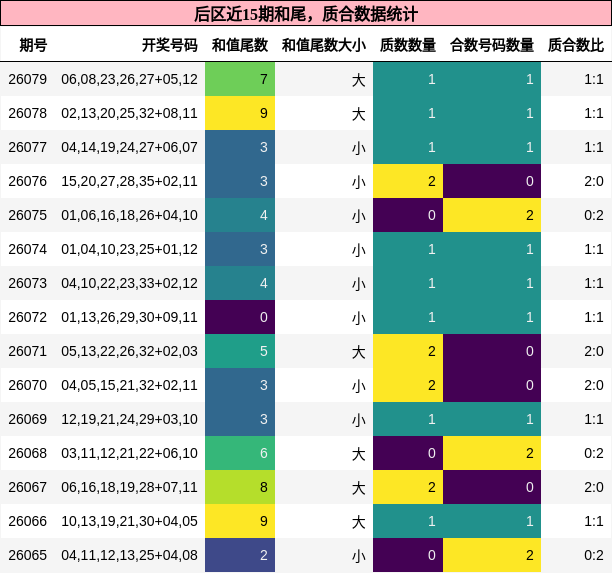The height and width of the screenshot is (573, 612).
Task: Select the 和值尾数 column header
Action: tap(240, 45)
